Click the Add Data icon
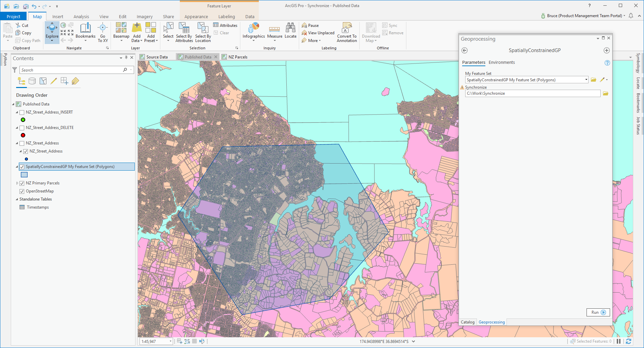The height and width of the screenshot is (348, 644). (137, 28)
